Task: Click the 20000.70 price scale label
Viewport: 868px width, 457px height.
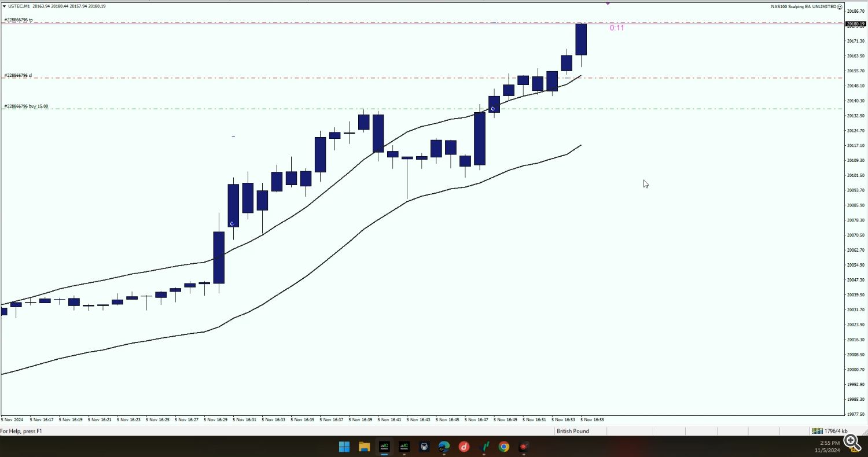Action: (x=855, y=370)
